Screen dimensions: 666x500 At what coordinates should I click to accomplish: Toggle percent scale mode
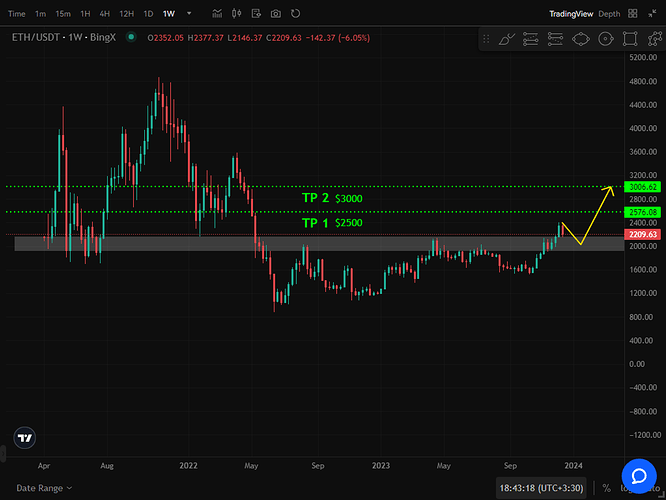pos(606,488)
